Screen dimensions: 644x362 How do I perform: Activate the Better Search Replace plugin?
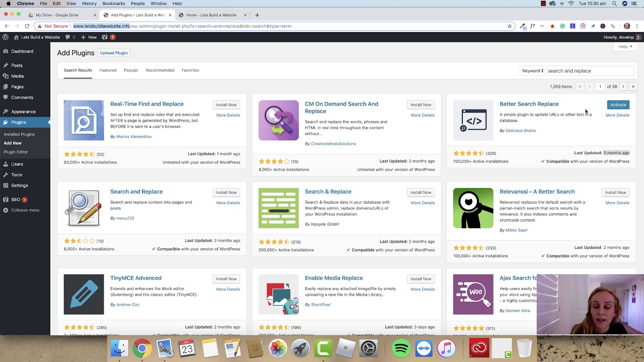click(618, 105)
